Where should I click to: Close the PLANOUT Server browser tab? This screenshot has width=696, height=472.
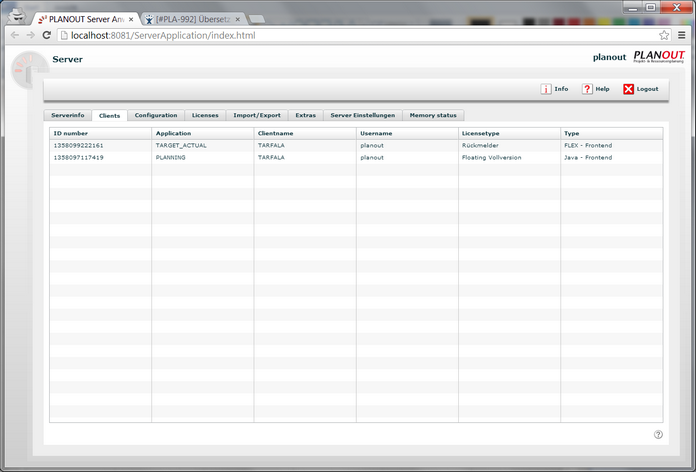pyautogui.click(x=131, y=20)
